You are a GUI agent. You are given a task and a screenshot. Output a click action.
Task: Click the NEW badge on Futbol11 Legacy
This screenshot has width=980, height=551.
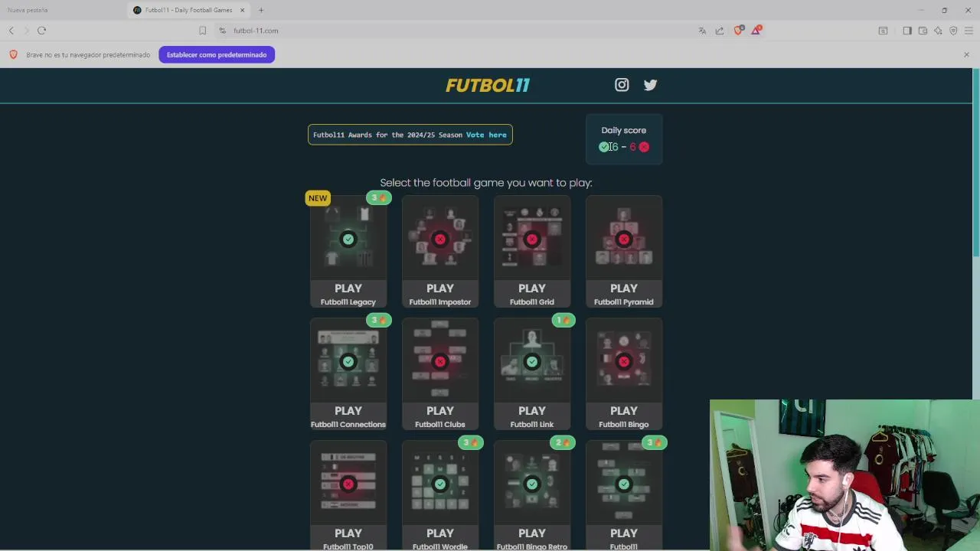coord(318,198)
